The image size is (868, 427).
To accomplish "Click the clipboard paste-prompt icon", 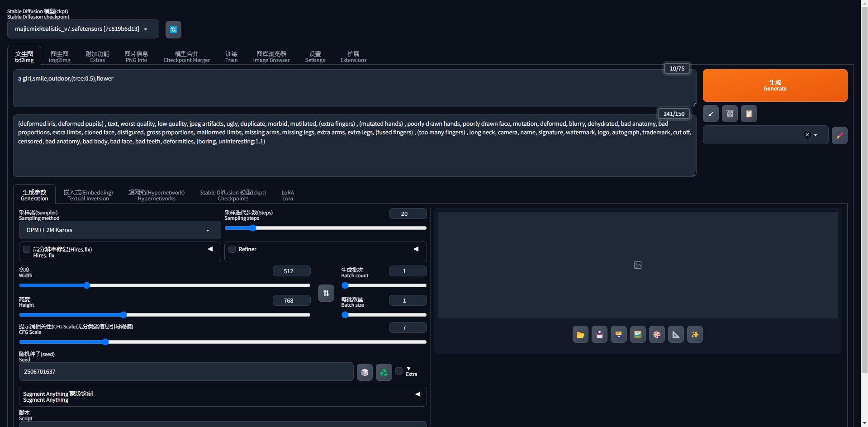I will pyautogui.click(x=749, y=114).
